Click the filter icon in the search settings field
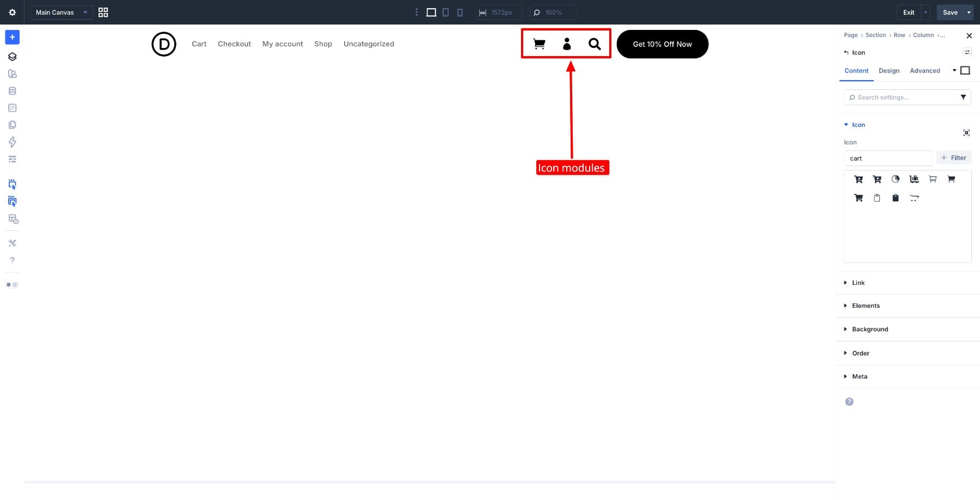 click(964, 97)
